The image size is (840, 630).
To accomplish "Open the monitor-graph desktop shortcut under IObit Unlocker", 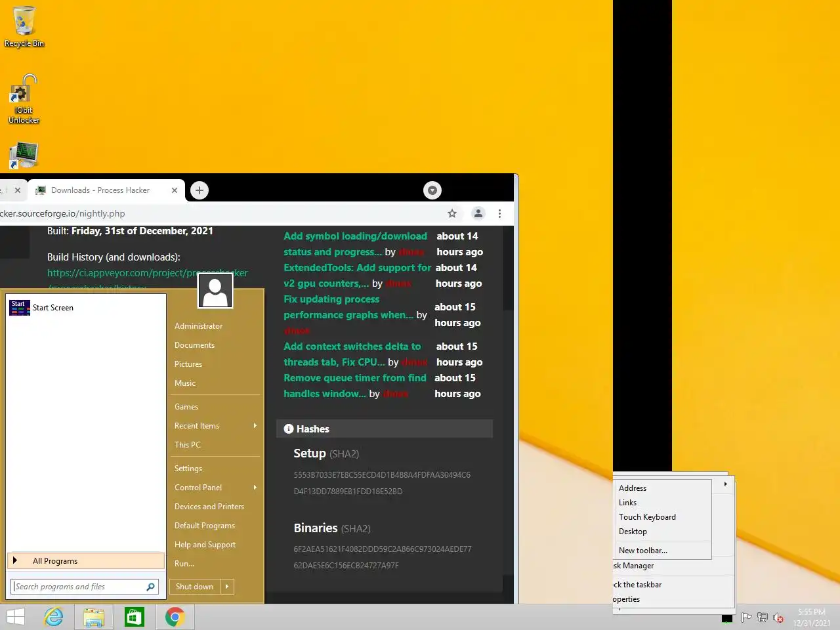I will (x=24, y=156).
